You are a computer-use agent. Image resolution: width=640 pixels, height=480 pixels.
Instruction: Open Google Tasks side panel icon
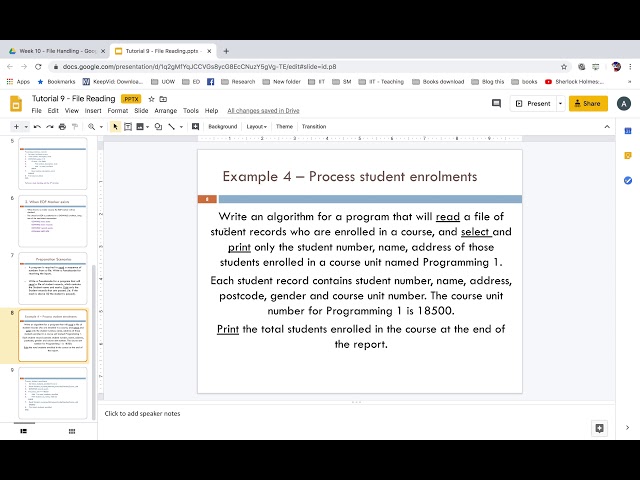pos(628,180)
